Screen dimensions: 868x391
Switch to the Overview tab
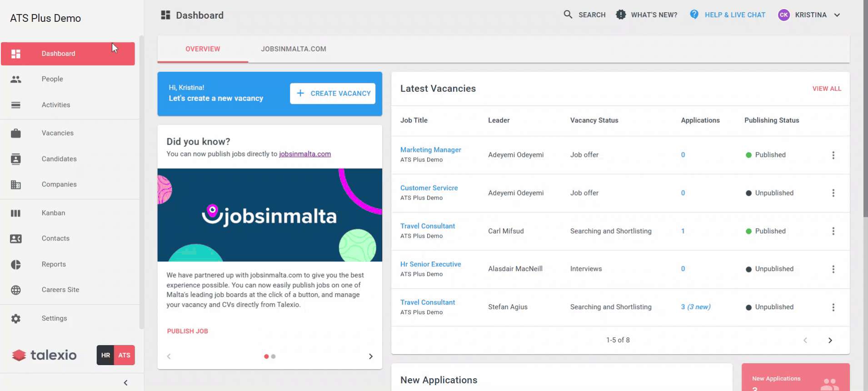point(203,49)
